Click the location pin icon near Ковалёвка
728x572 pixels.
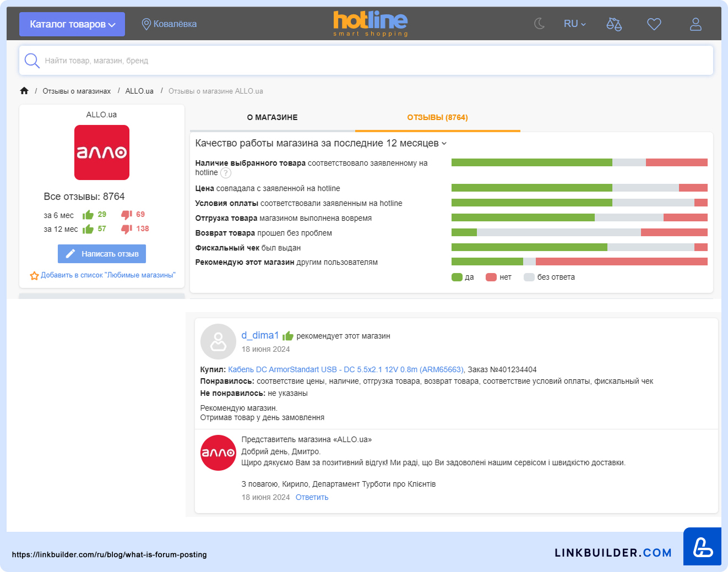[146, 24]
